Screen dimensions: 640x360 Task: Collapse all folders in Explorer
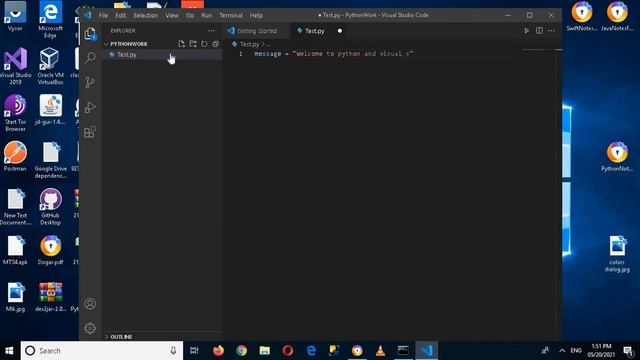[216, 44]
